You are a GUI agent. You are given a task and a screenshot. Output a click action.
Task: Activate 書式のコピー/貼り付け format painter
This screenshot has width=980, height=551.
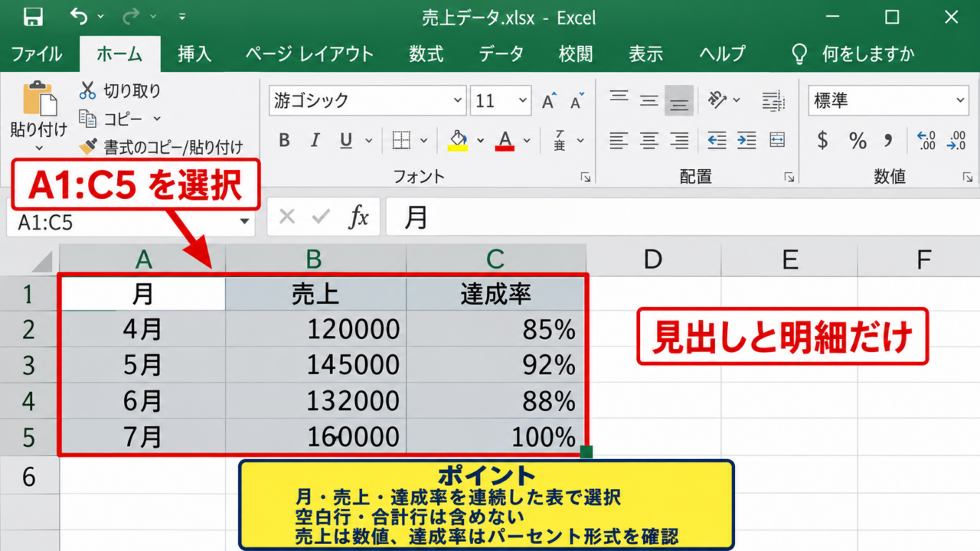coord(162,146)
